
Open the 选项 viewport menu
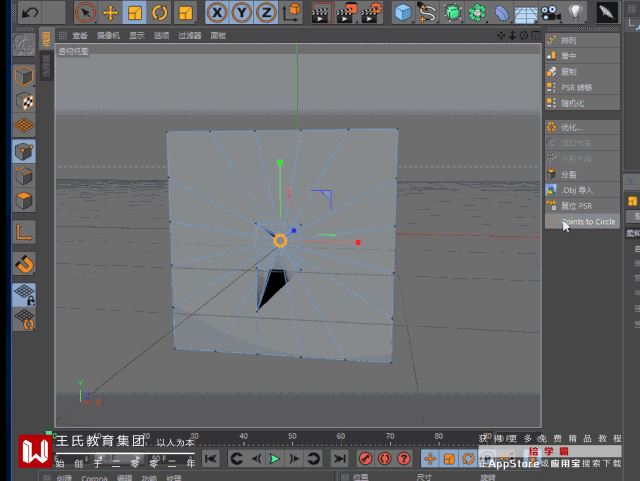tap(161, 36)
